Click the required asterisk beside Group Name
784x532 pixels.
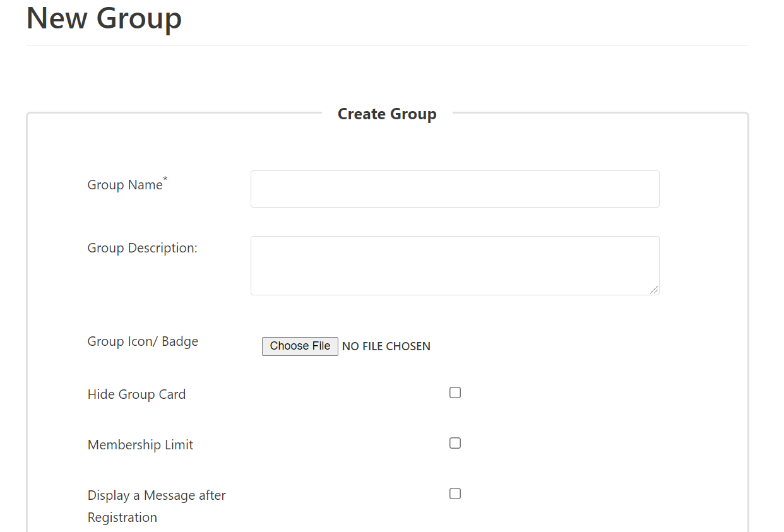165,179
